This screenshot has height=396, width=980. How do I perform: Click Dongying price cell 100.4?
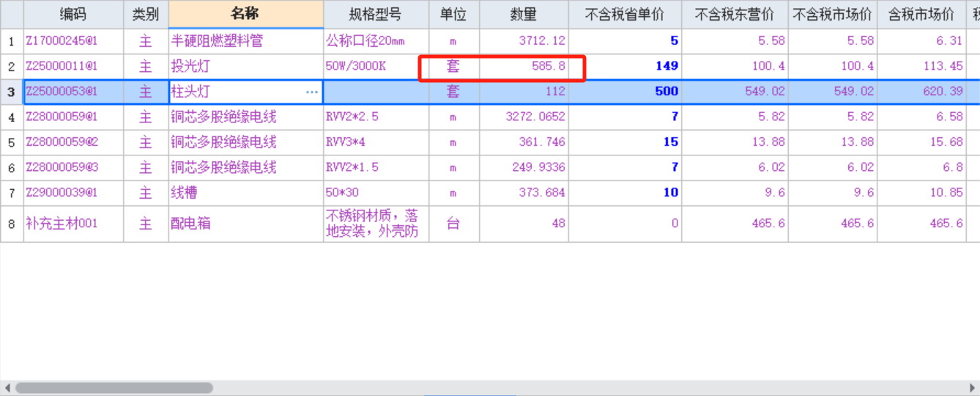[735, 67]
